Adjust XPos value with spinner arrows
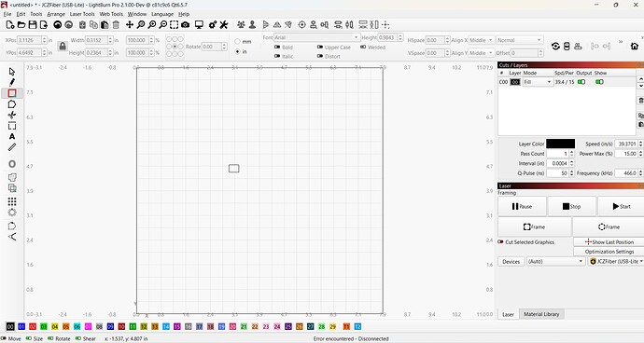The height and width of the screenshot is (343, 644). [x=45, y=40]
